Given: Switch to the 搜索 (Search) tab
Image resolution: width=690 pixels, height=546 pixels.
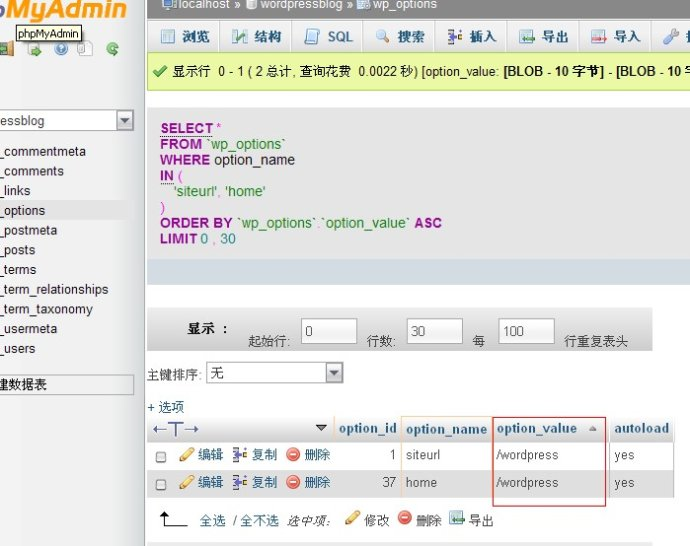Looking at the screenshot, I should 400,37.
